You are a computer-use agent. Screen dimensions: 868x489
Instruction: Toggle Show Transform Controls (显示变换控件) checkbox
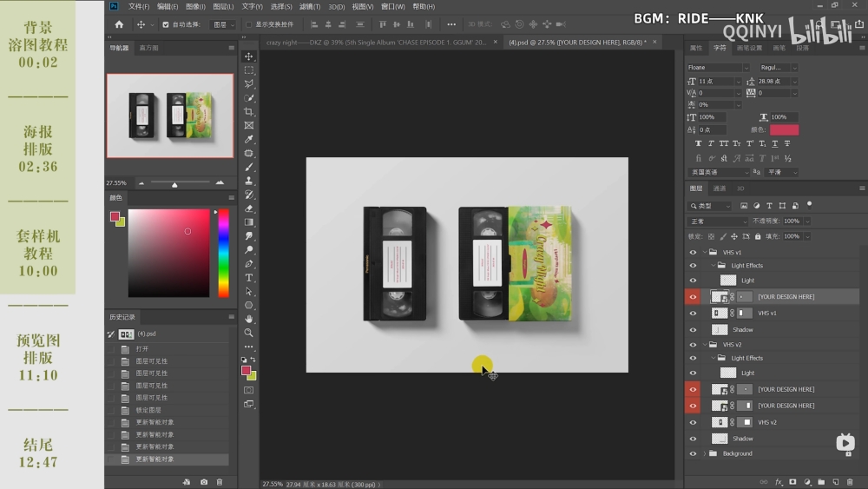pos(248,24)
